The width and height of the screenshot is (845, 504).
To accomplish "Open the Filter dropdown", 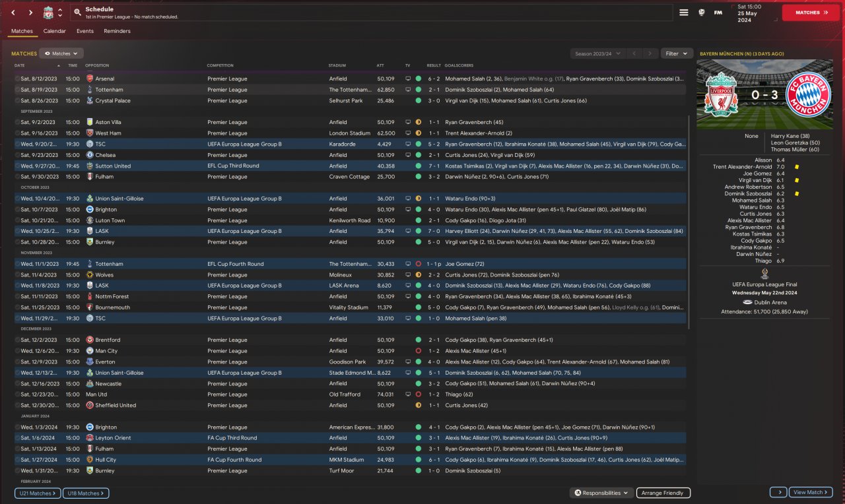I will (x=677, y=53).
